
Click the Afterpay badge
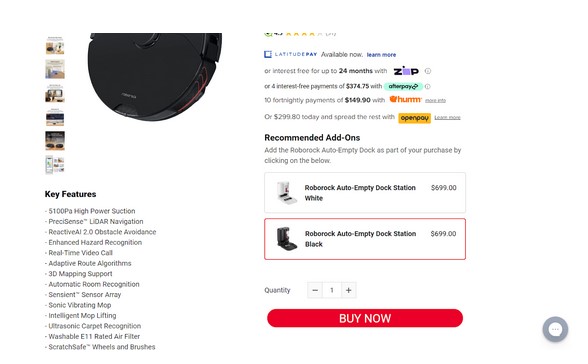tap(403, 86)
